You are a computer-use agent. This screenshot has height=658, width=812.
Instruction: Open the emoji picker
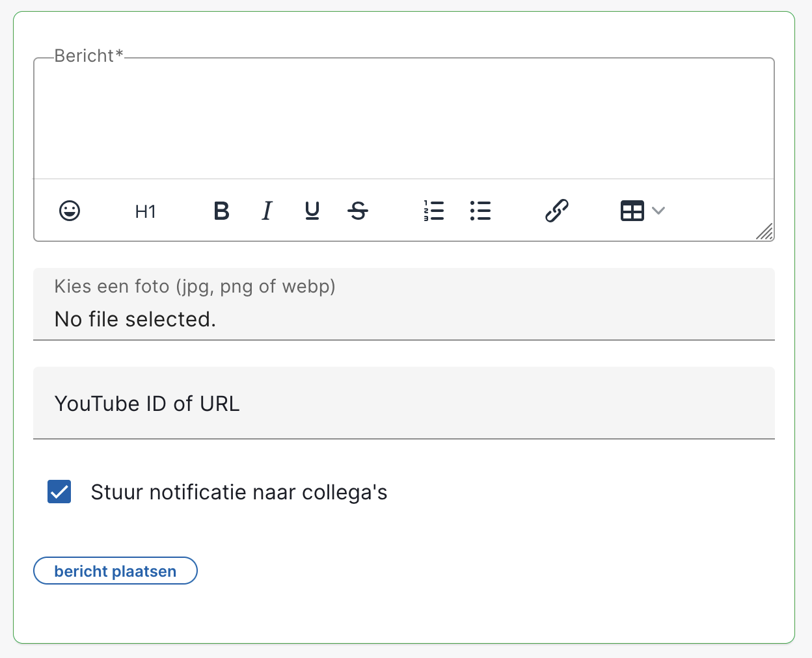pos(70,211)
